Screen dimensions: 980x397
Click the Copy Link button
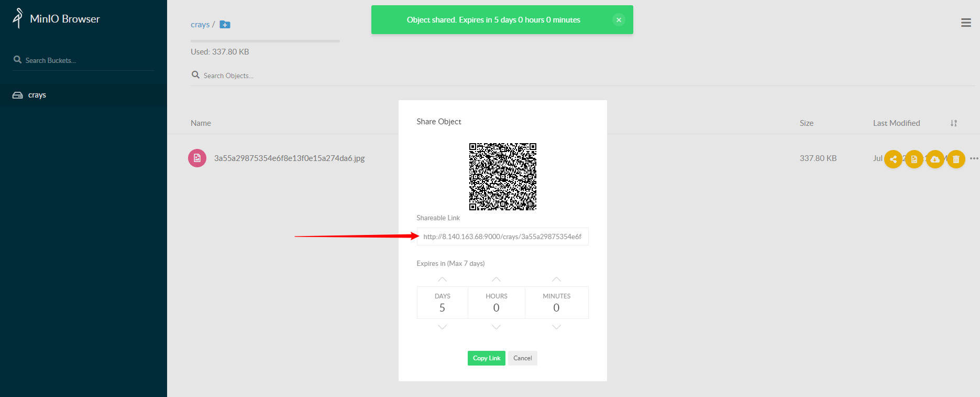click(x=487, y=358)
